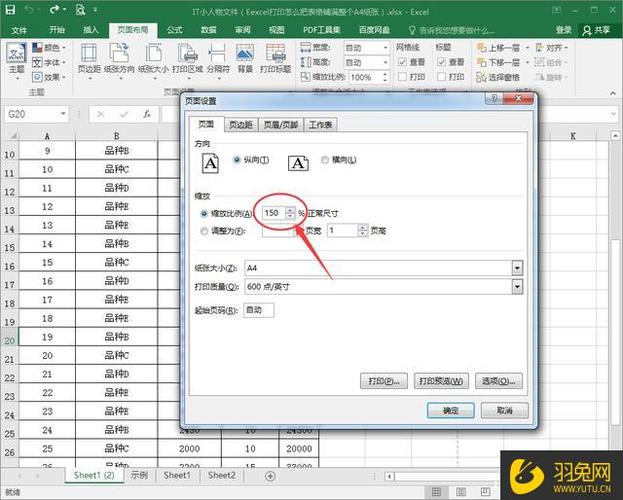Click the help question mark in dialog
This screenshot has height=500, width=623.
tap(494, 98)
